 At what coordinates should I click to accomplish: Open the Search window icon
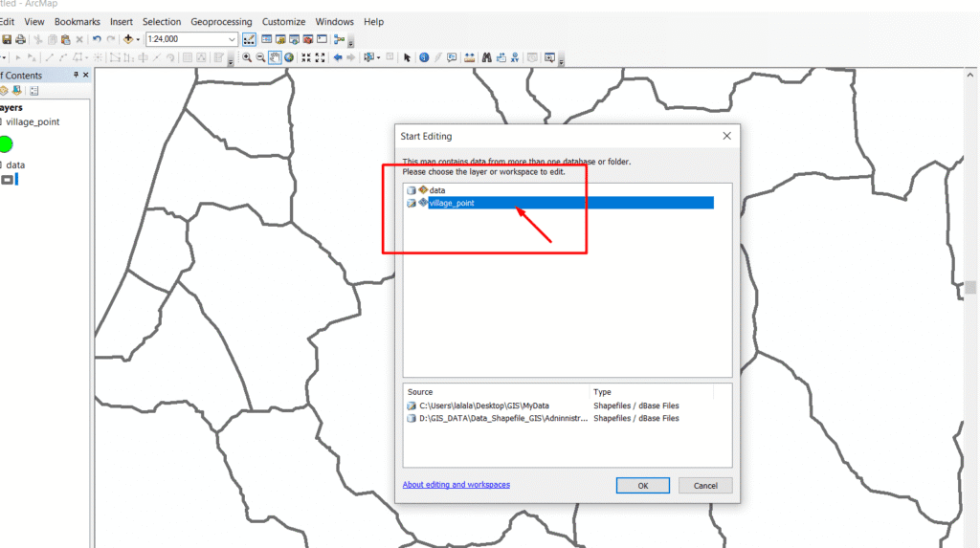(x=295, y=39)
